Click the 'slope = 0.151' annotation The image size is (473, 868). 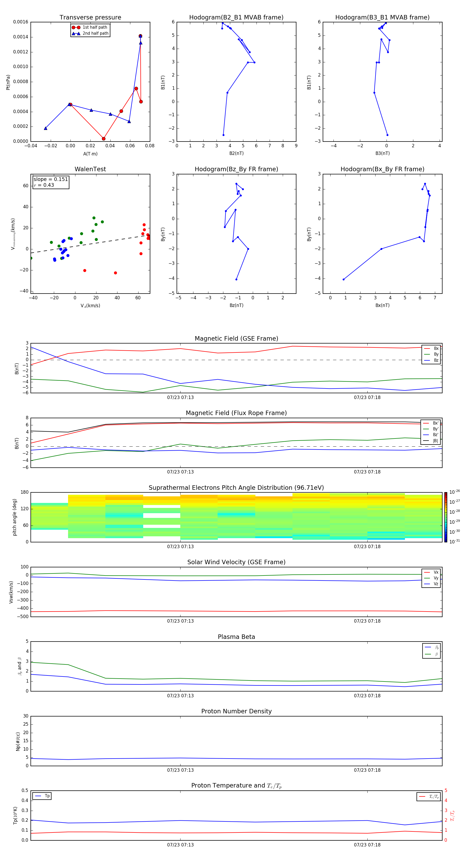click(50, 179)
